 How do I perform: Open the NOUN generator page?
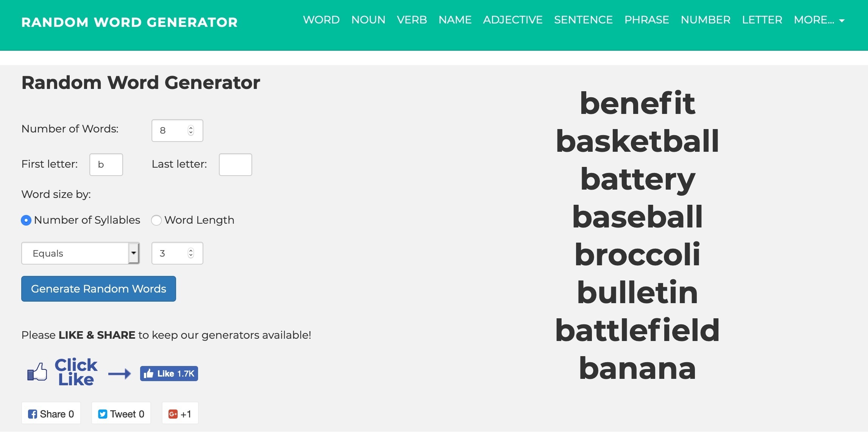pyautogui.click(x=368, y=20)
